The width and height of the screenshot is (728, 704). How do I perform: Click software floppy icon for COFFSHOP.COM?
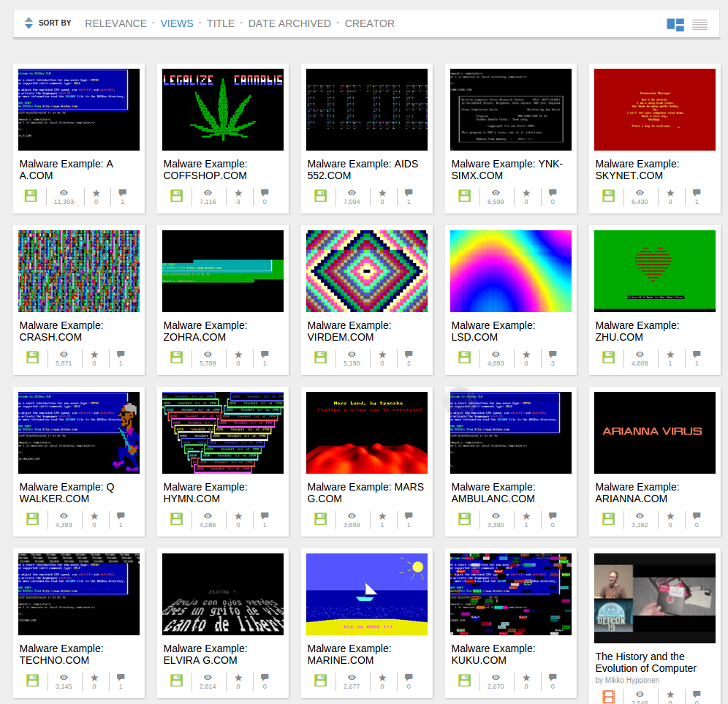177,196
